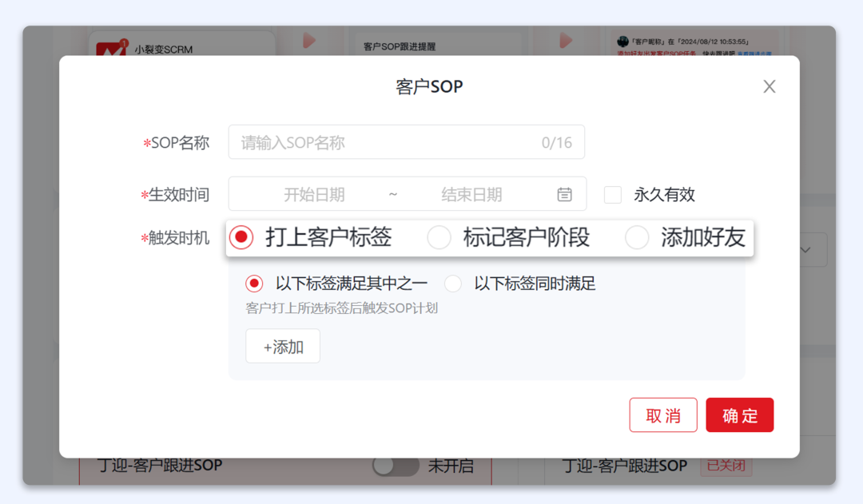The height and width of the screenshot is (504, 863).
Task: Expand the dropdown chevron behind dialog's right edge
Action: [x=805, y=250]
